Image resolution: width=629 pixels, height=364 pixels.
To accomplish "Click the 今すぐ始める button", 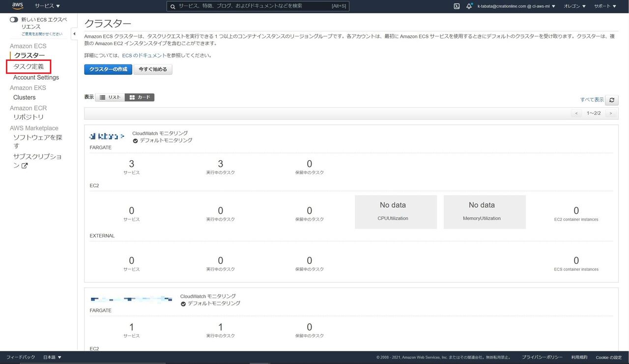I will point(153,69).
